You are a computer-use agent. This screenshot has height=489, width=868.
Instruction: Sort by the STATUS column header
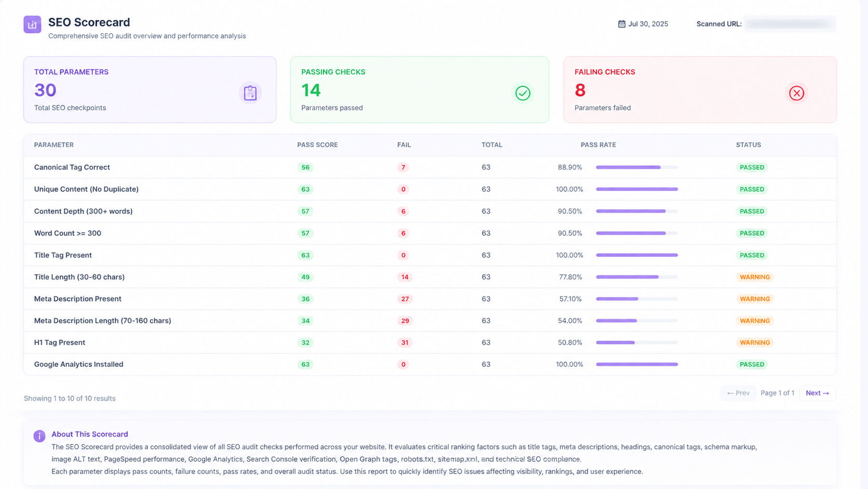749,145
